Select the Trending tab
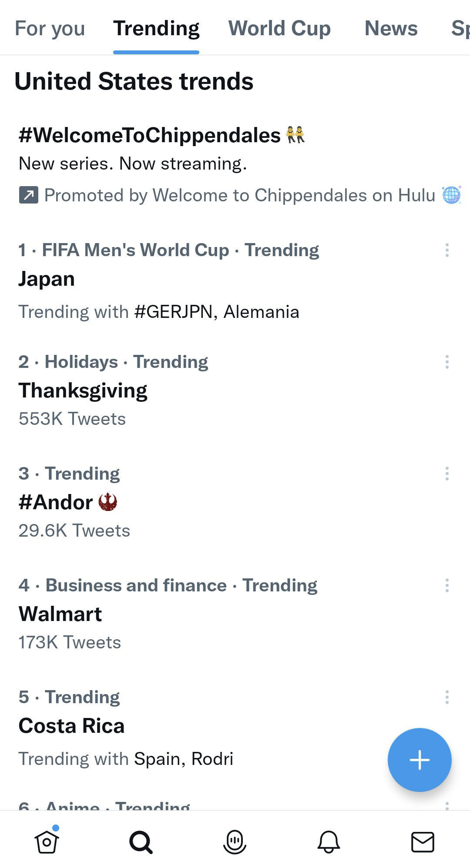Viewport: 470px width, 868px height. coord(156,29)
